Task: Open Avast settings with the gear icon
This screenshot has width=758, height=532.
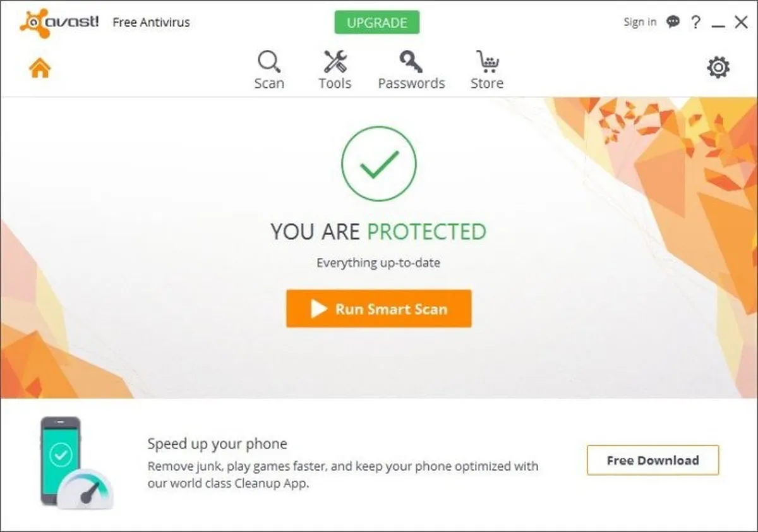Action: 717,66
